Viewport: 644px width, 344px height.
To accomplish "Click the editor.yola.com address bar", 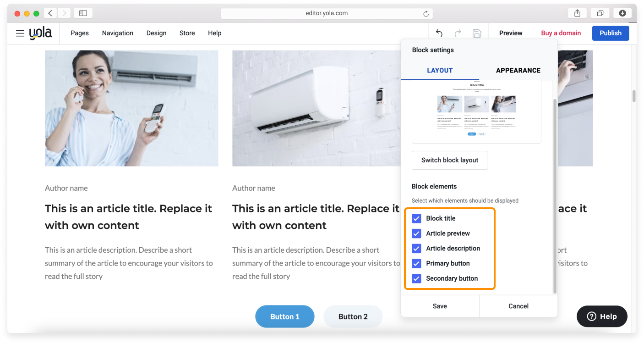I will 326,13.
